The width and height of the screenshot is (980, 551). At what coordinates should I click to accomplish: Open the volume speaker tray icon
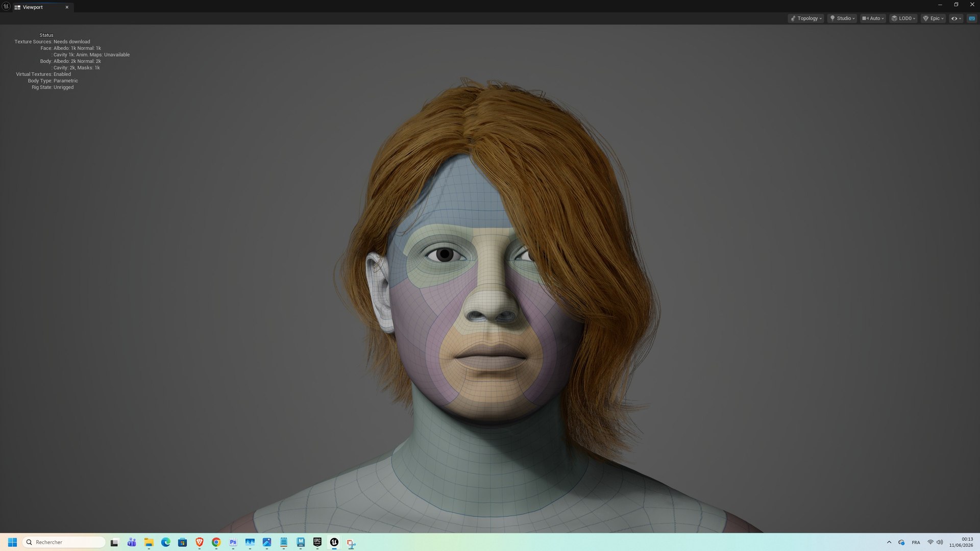click(940, 542)
